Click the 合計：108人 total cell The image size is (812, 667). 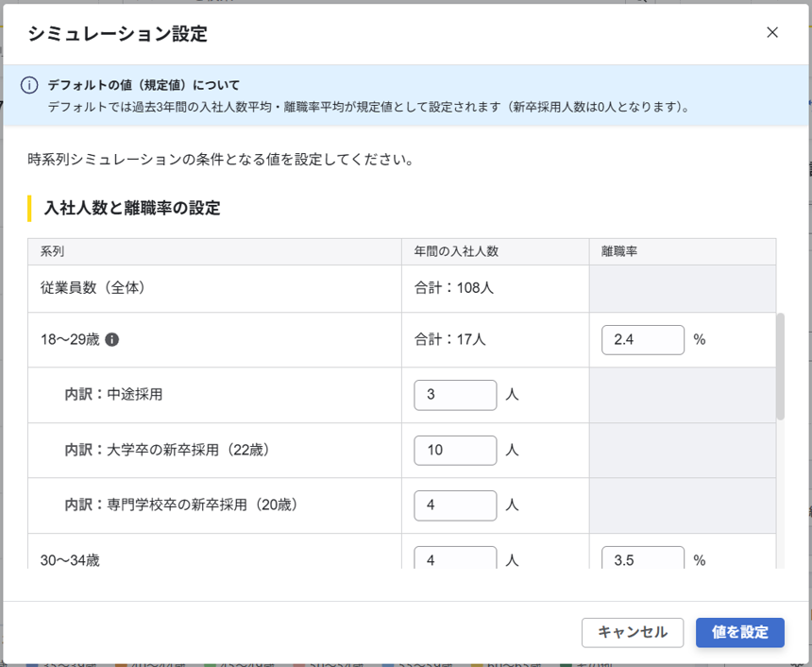(454, 287)
